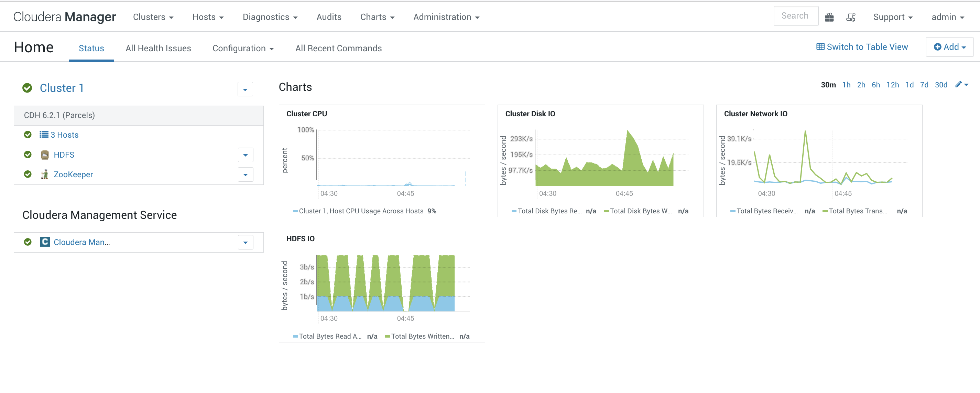Image resolution: width=980 pixels, height=393 pixels.
Task: Switch to the All Recent Commands tab
Action: (338, 49)
